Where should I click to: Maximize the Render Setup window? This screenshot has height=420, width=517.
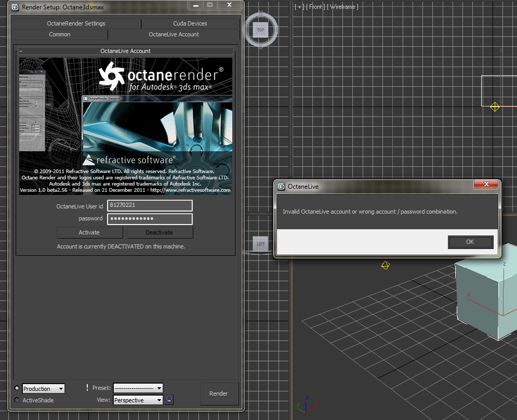click(210, 5)
